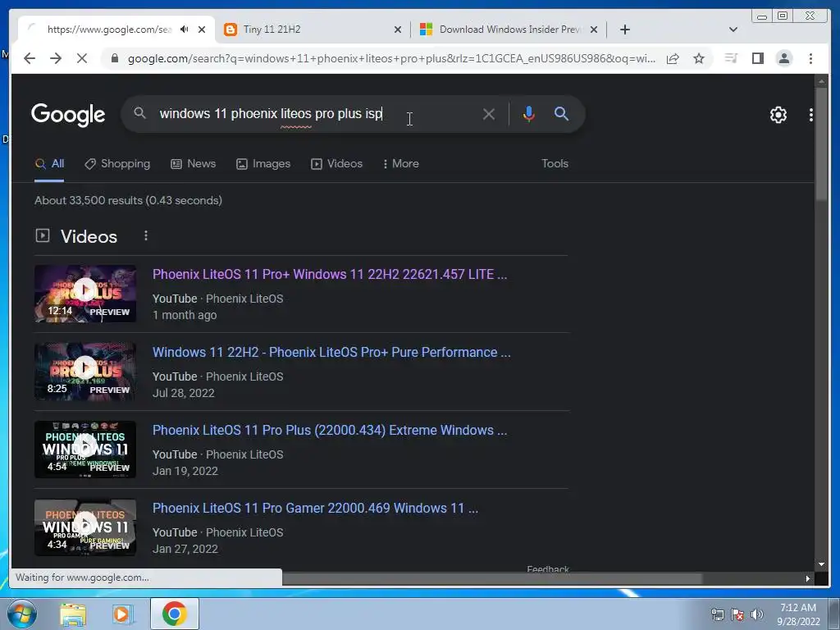
Task: Go forward with the browser arrow
Action: [56, 58]
